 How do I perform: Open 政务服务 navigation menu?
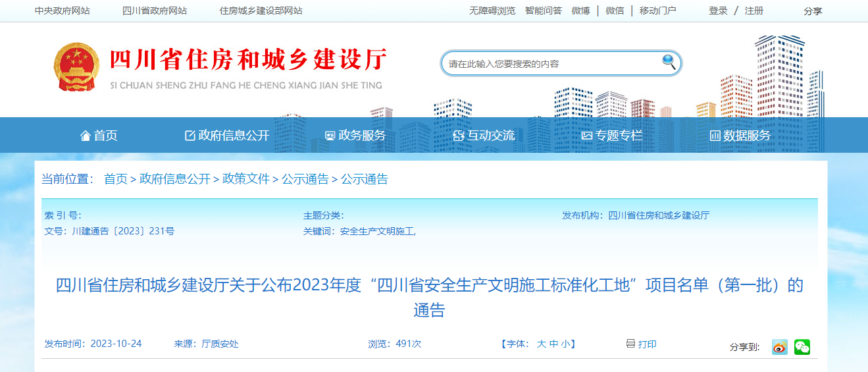pos(362,136)
